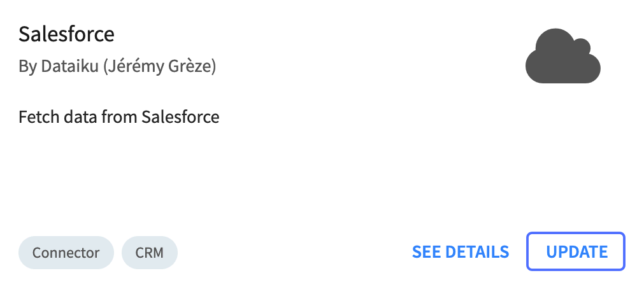Update the Salesforce plugin

tap(576, 251)
